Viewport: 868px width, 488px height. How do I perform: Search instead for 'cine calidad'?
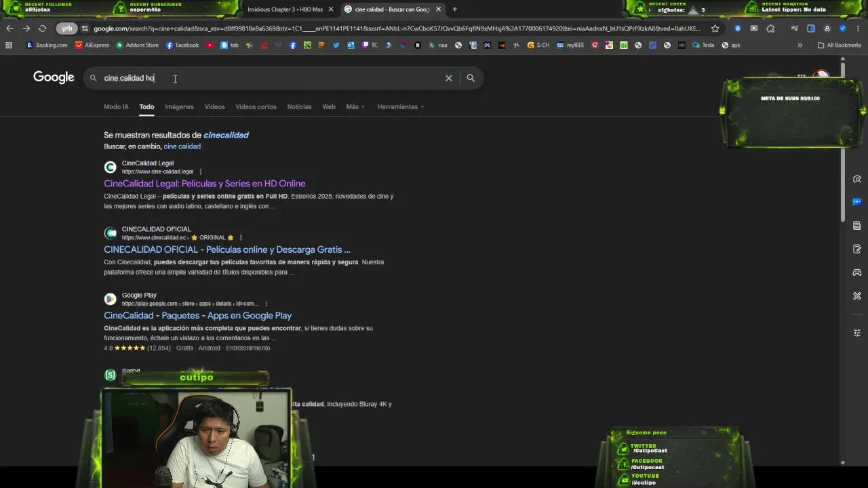point(182,146)
